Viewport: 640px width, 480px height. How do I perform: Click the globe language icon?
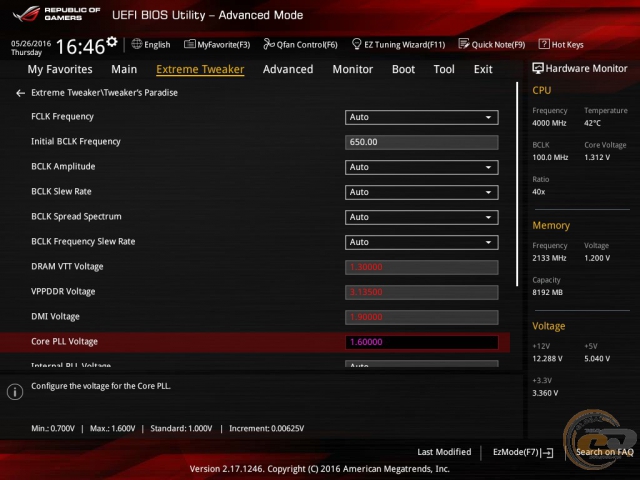pyautogui.click(x=137, y=44)
